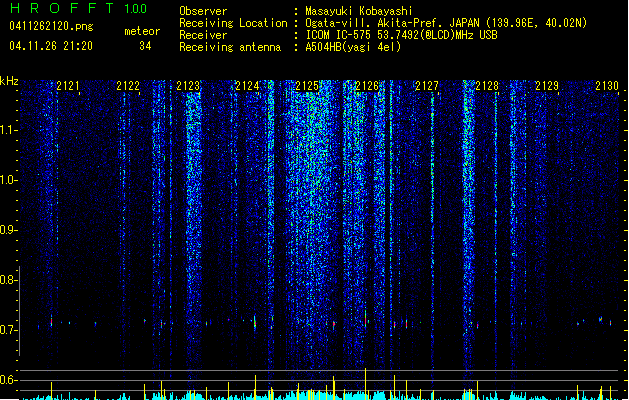Click the HROFFT 1.0.0 title text

pos(78,8)
